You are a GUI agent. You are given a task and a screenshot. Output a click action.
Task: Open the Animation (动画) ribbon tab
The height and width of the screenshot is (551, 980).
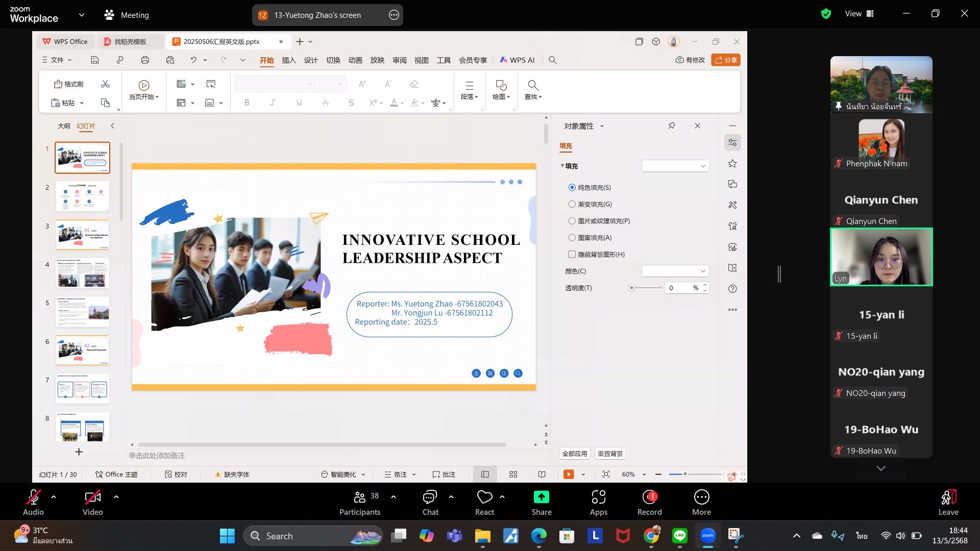355,60
